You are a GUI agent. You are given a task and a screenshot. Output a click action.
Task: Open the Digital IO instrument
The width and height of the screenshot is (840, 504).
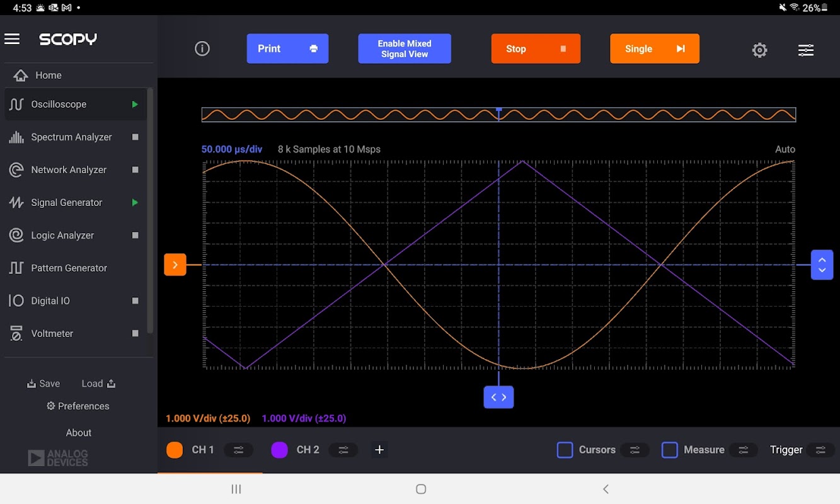pos(76,301)
